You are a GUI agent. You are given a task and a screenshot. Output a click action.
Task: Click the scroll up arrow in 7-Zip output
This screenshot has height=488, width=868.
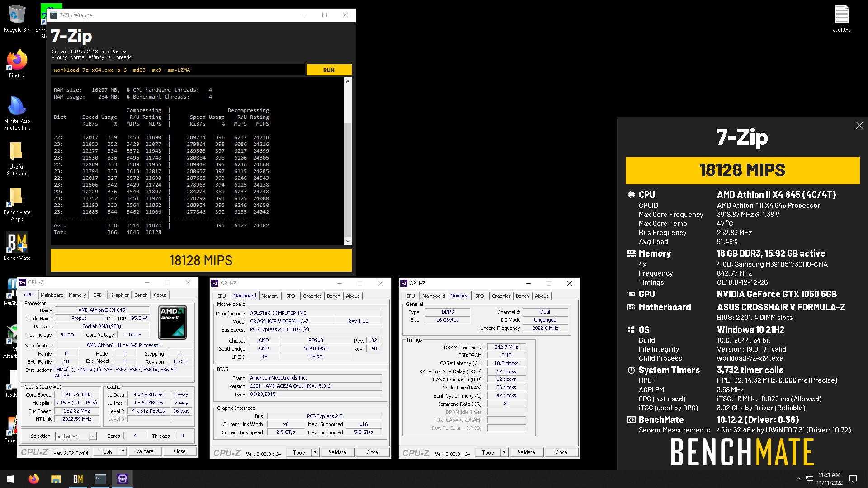348,81
